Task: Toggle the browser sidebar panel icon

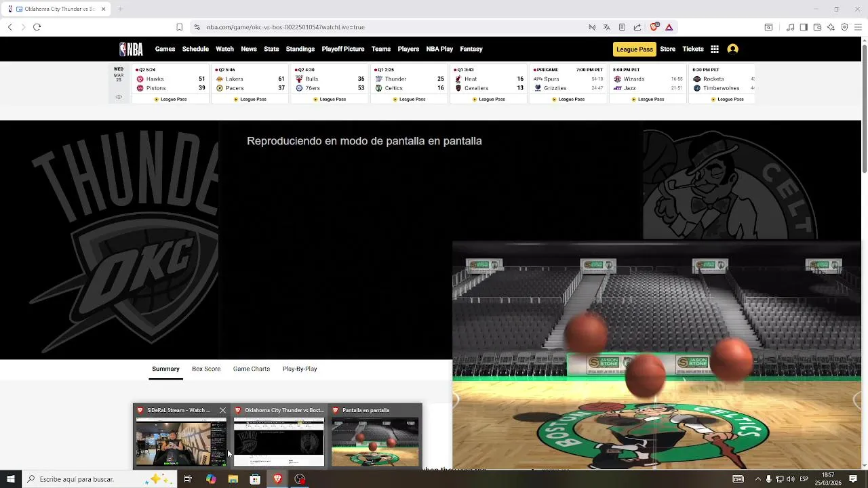Action: tap(804, 27)
